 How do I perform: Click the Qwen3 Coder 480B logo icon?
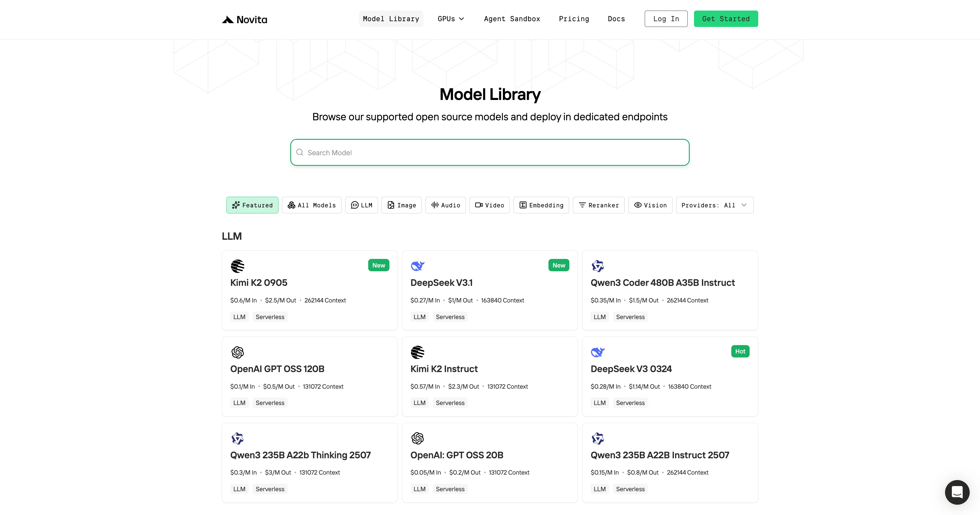[x=598, y=266]
